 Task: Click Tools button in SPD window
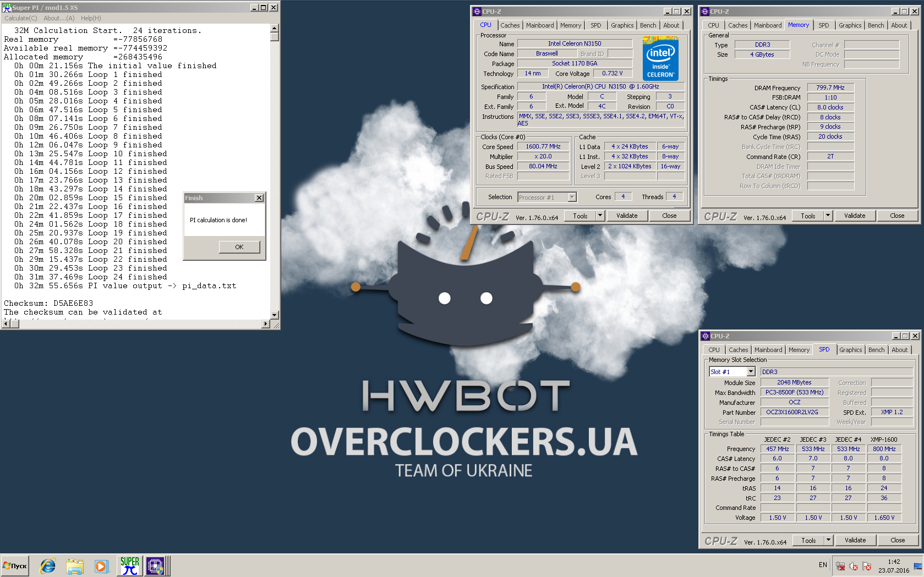[808, 540]
